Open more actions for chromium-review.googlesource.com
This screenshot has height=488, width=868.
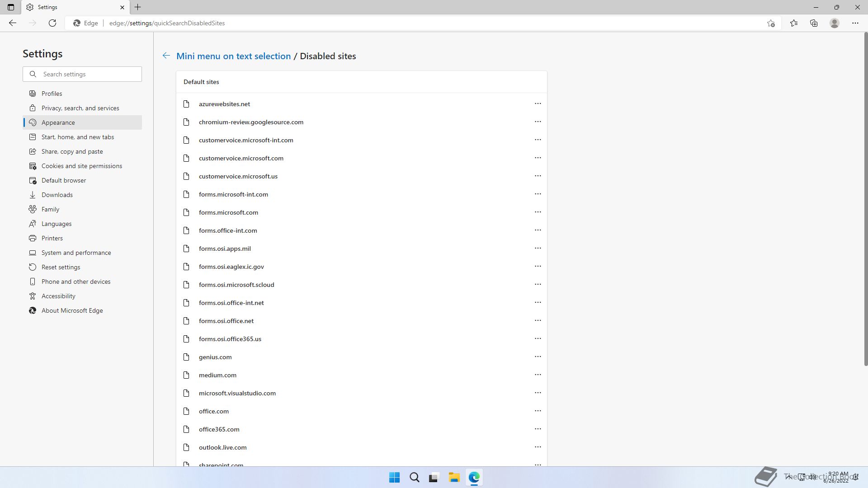click(x=538, y=122)
